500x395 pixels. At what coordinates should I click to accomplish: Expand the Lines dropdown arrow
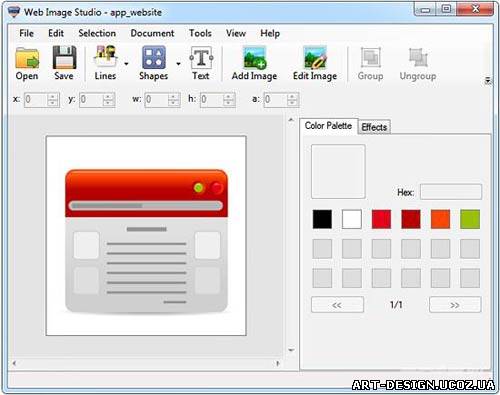click(126, 63)
